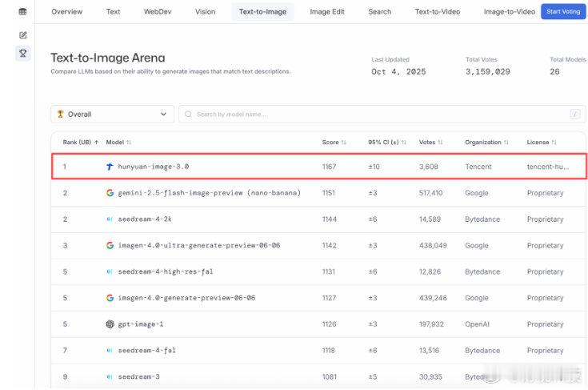The height and width of the screenshot is (390, 588).
Task: Open the sidebar panel icon
Action: pyautogui.click(x=23, y=11)
